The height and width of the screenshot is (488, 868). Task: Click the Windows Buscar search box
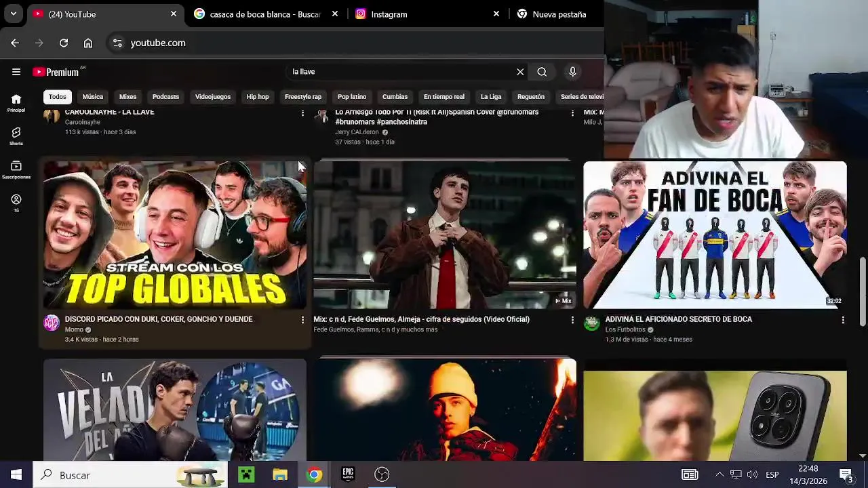[x=130, y=474]
